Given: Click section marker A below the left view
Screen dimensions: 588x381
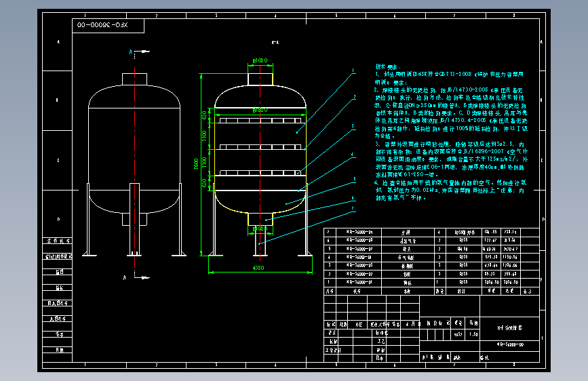Looking at the screenshot, I should click(125, 277).
